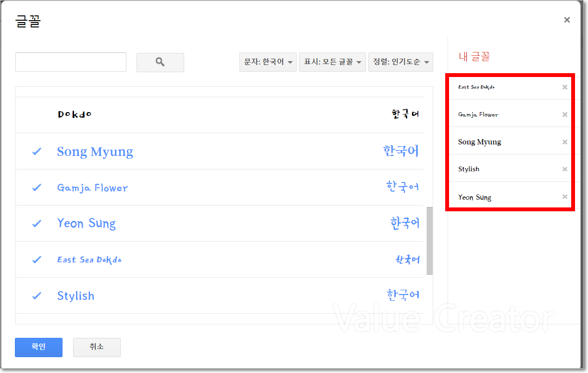The height and width of the screenshot is (373, 588).
Task: Select Stylish font name in list
Action: [75, 296]
